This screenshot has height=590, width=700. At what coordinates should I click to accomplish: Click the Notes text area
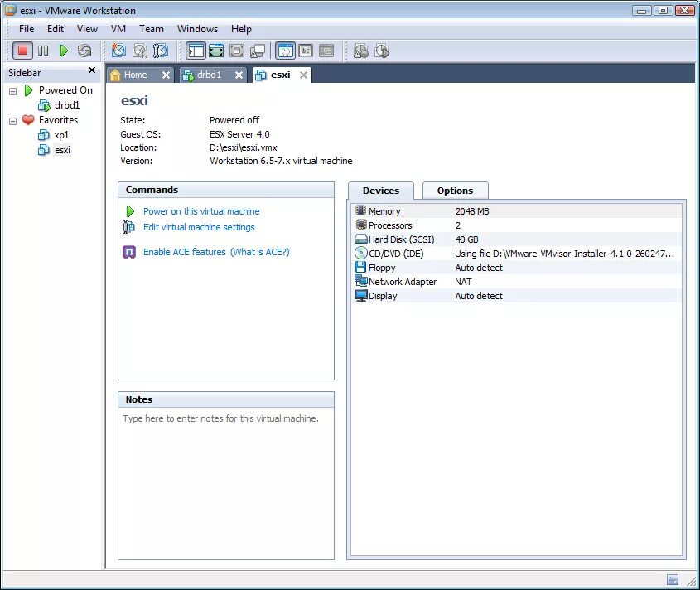point(226,483)
